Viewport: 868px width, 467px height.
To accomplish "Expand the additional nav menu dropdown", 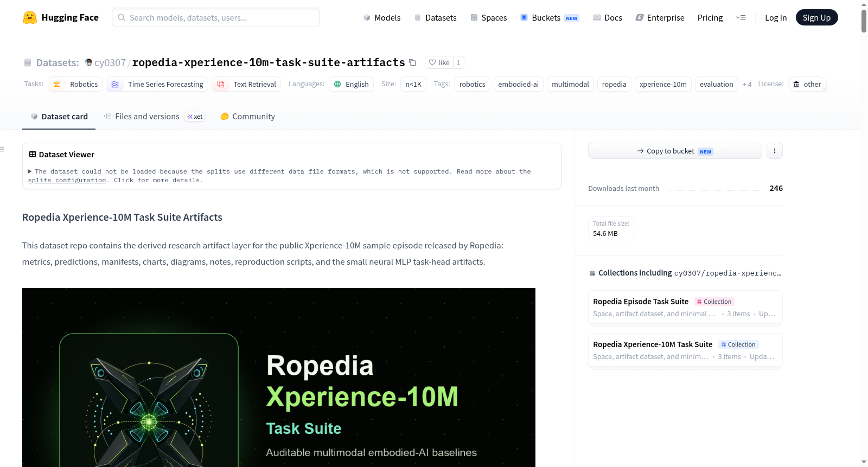I will [741, 17].
